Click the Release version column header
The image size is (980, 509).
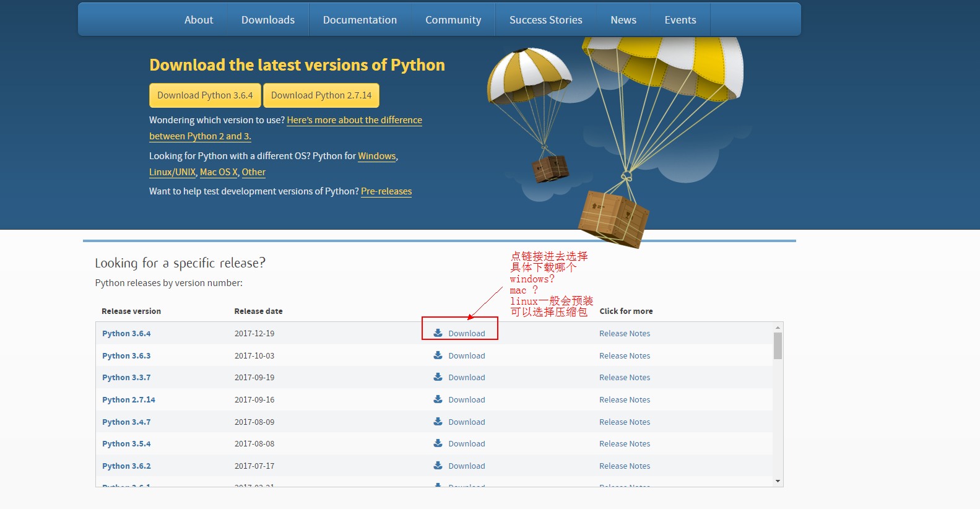131,311
